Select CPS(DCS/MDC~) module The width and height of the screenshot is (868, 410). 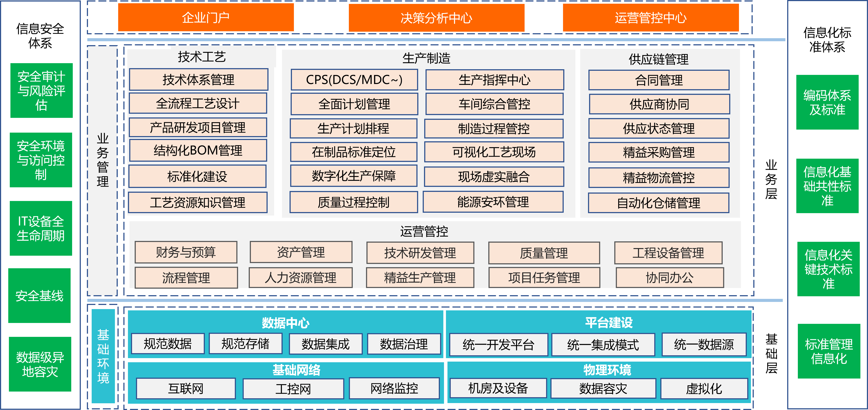point(354,79)
